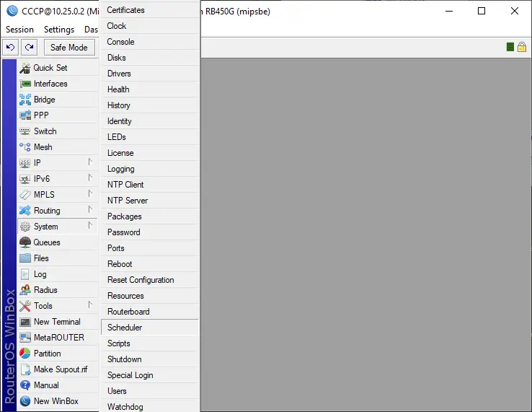Click the IP 255 icon
Screen dimensions: 532x412
pos(25,163)
